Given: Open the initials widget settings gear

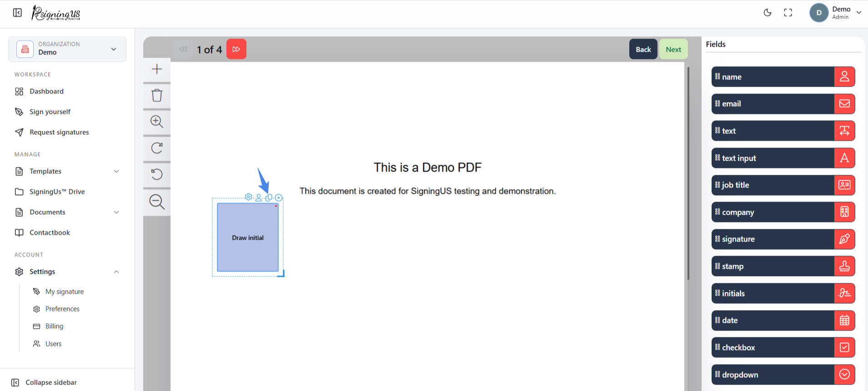Looking at the screenshot, I should pos(248,197).
